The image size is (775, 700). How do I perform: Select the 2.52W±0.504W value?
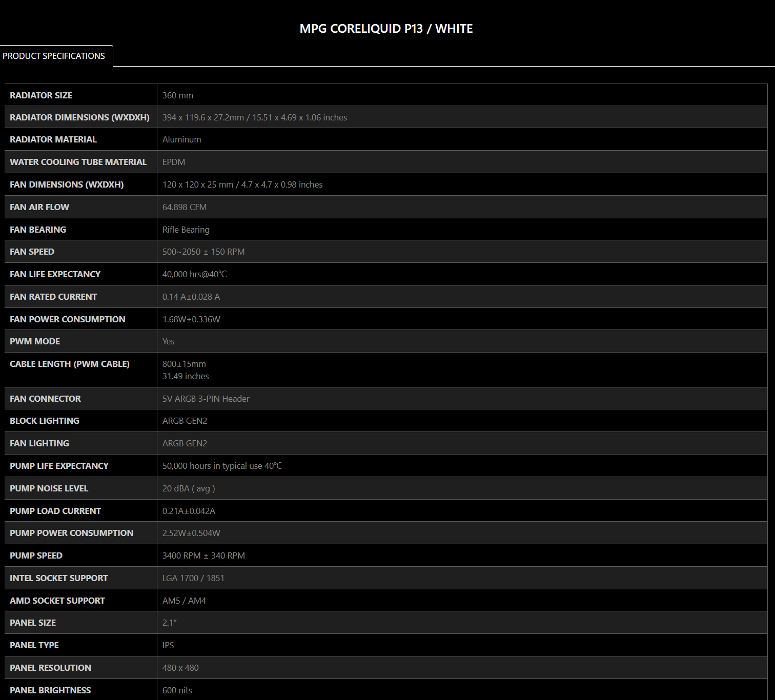coord(191,533)
